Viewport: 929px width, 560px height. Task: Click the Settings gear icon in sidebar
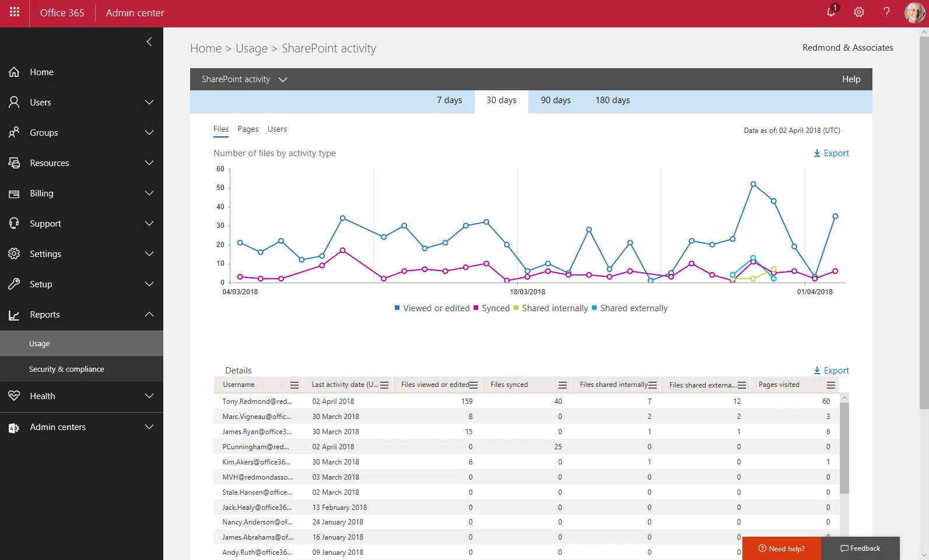point(14,253)
